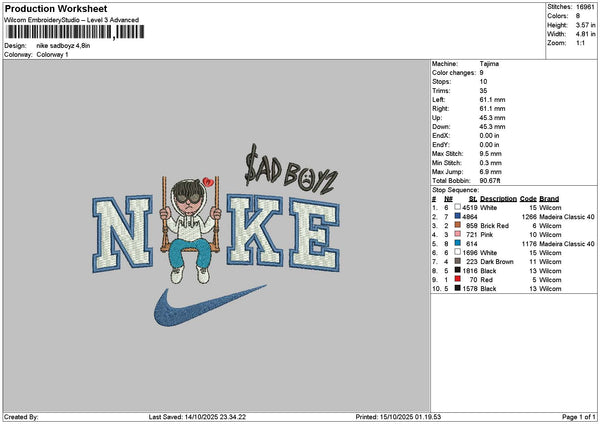
Task: Click 'Wilcom EmbroideryStudio – Level 3 Advanced' text
Action: (x=72, y=20)
